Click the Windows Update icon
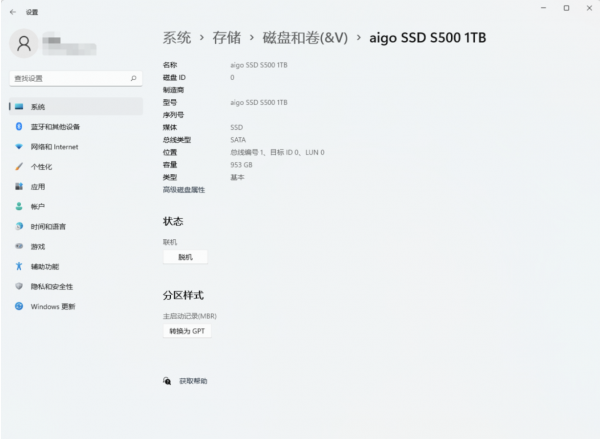The width and height of the screenshot is (600, 439). [19, 306]
